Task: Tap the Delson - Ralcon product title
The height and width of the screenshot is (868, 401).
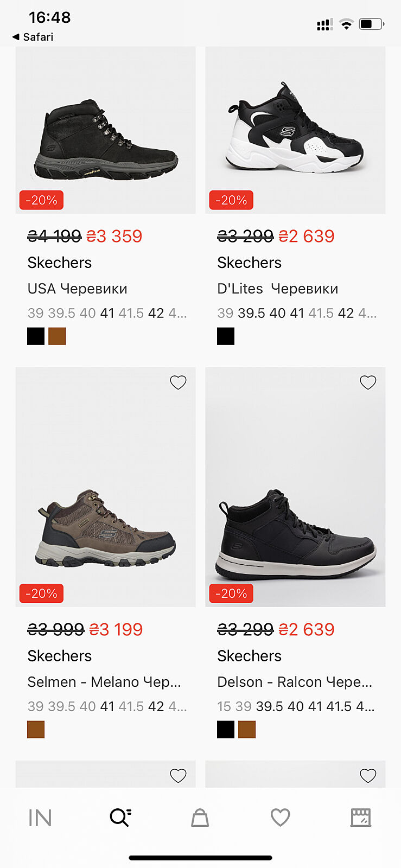Action: [295, 682]
